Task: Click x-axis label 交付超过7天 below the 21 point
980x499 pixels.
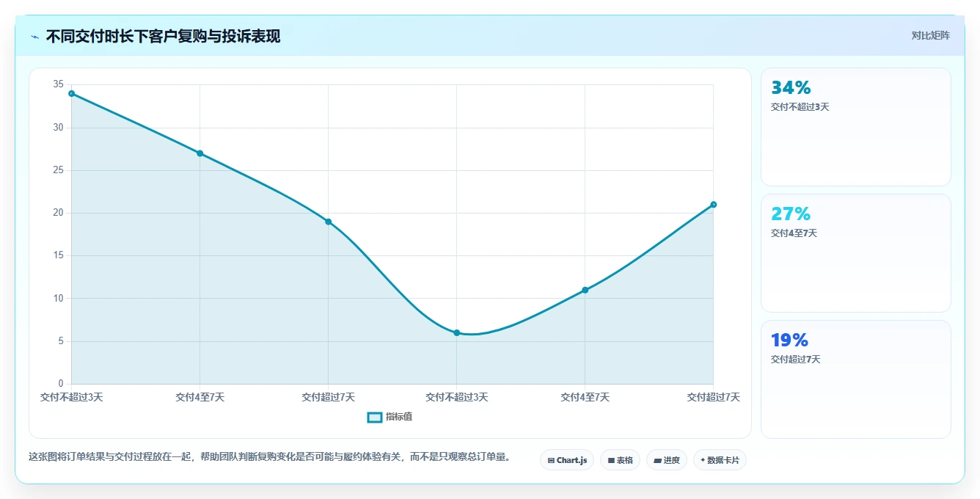Action: coord(713,397)
